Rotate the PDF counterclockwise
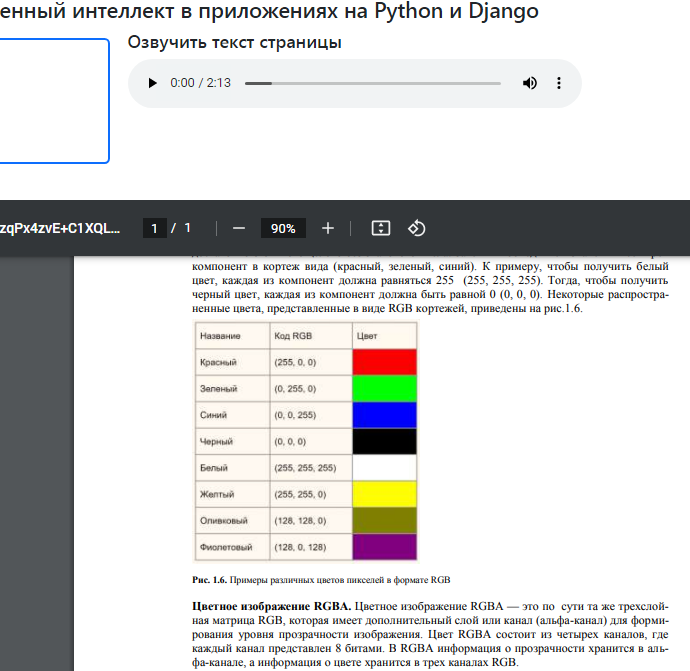 417,228
